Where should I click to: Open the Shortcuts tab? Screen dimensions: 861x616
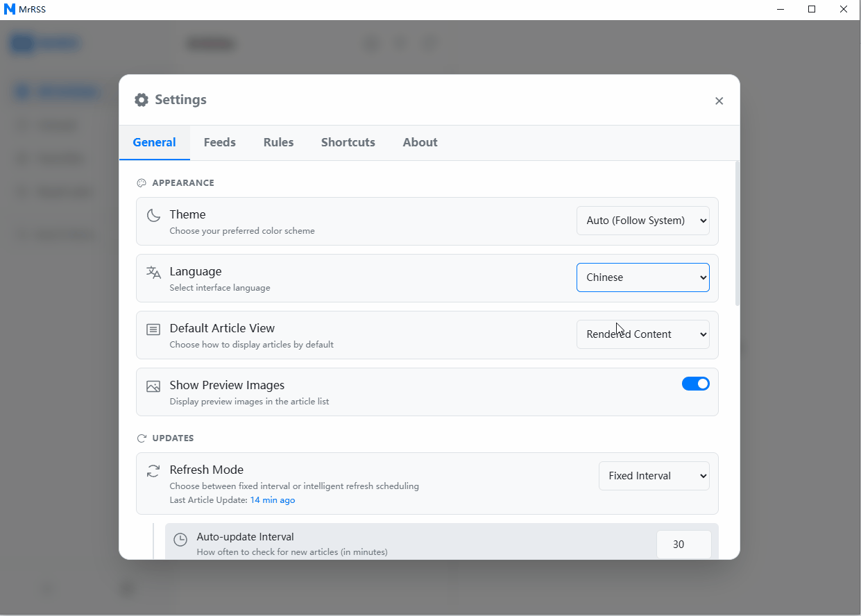click(348, 142)
